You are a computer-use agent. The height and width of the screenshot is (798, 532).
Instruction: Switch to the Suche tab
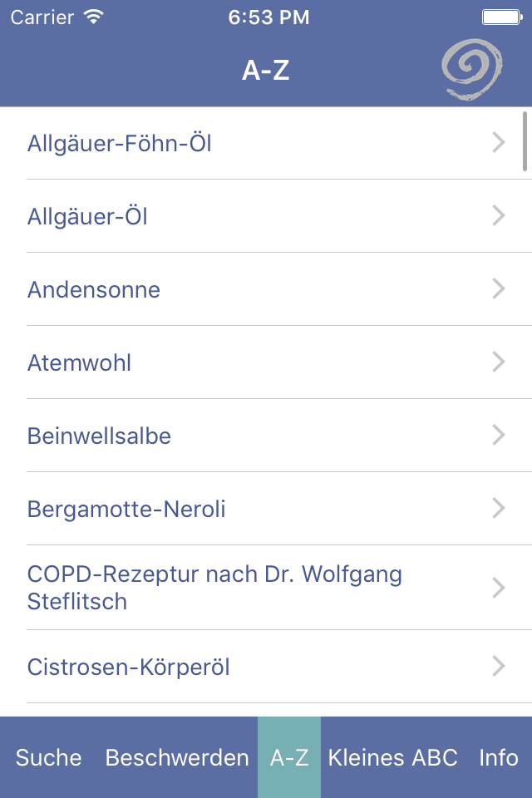pos(49,758)
